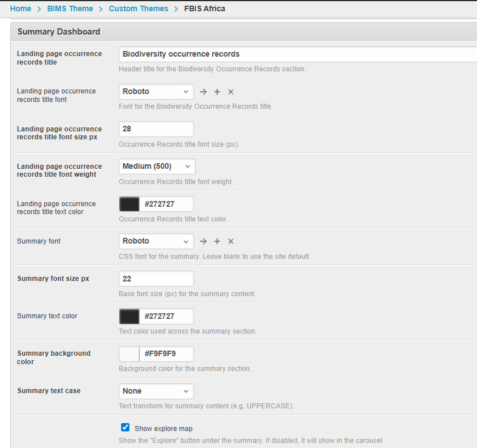This screenshot has width=477, height=448.
Task: Go to Home in the breadcrumb
Action: [x=20, y=8]
